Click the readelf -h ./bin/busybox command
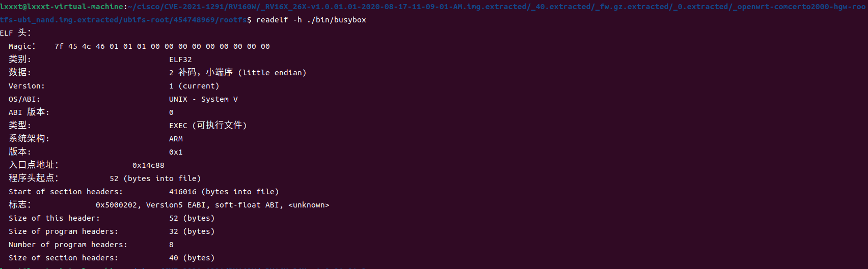The height and width of the screenshot is (269, 868). (x=311, y=20)
